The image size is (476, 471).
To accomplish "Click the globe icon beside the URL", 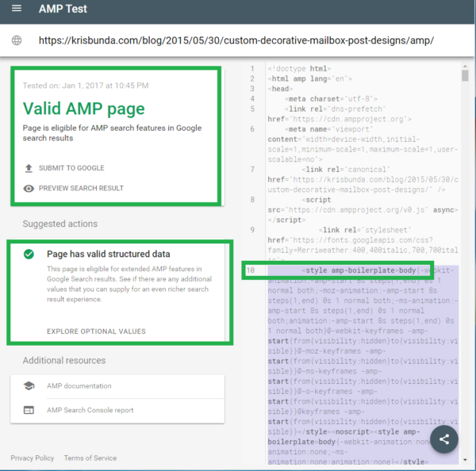I will point(17,40).
